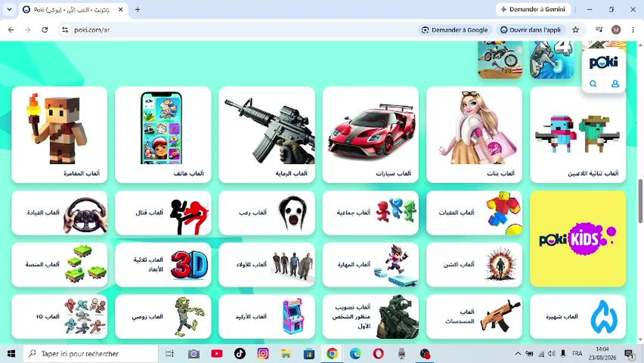The image size is (644, 363).
Task: Open the Windows Start menu
Action: (11, 353)
